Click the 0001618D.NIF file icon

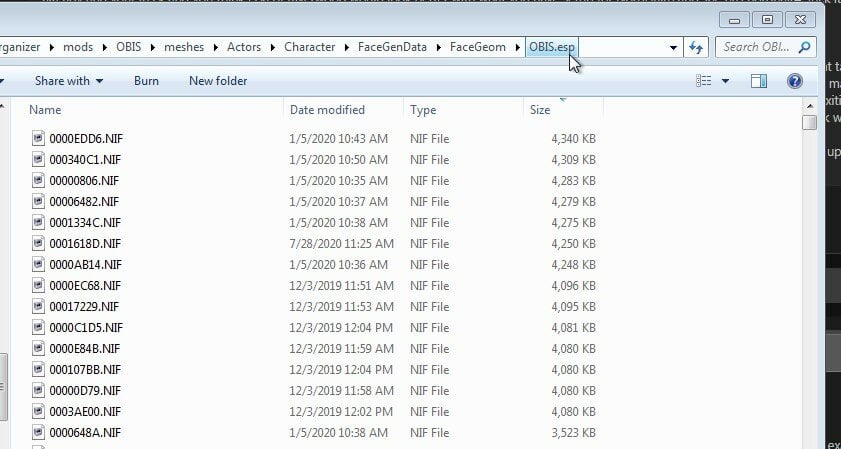(38, 243)
